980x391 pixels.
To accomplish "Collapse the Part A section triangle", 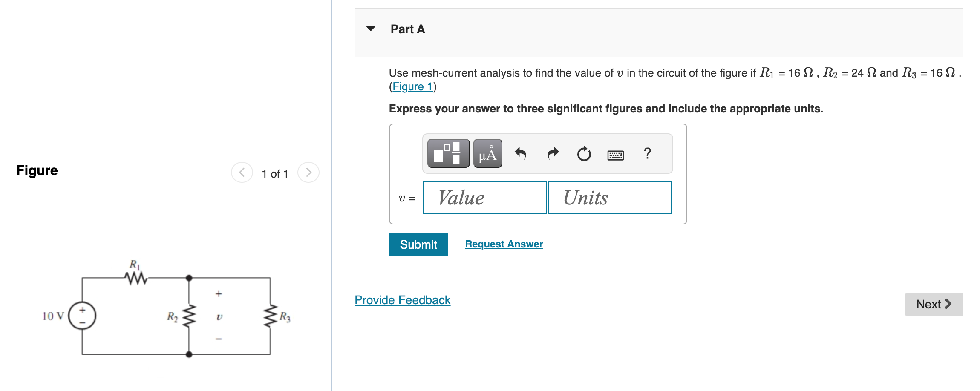I will click(371, 28).
